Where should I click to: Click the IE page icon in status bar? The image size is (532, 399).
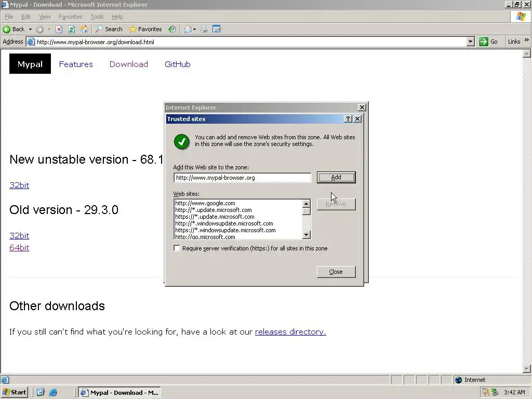(5, 380)
